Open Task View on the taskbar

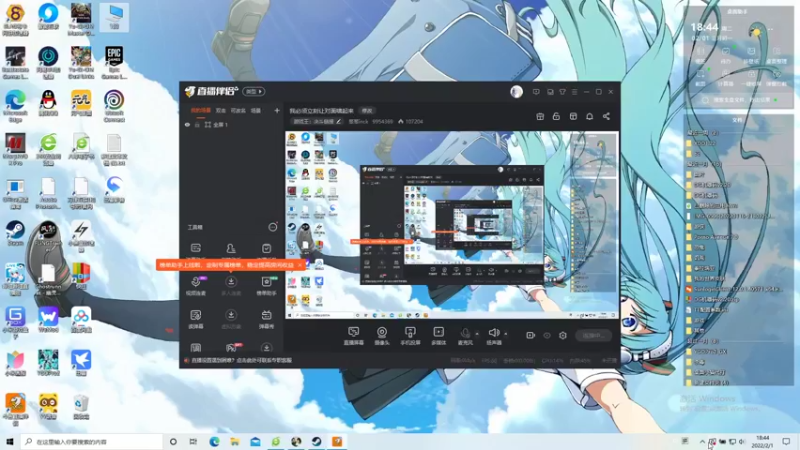(x=193, y=441)
